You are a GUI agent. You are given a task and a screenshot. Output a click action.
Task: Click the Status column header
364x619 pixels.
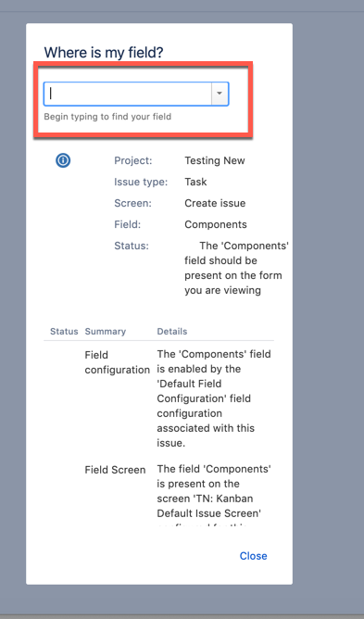pyautogui.click(x=64, y=331)
